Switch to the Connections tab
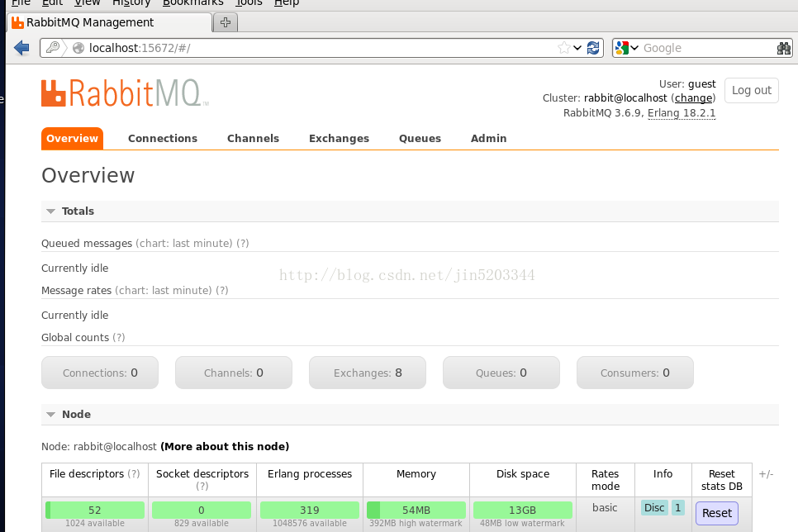This screenshot has height=532, width=798. (163, 139)
